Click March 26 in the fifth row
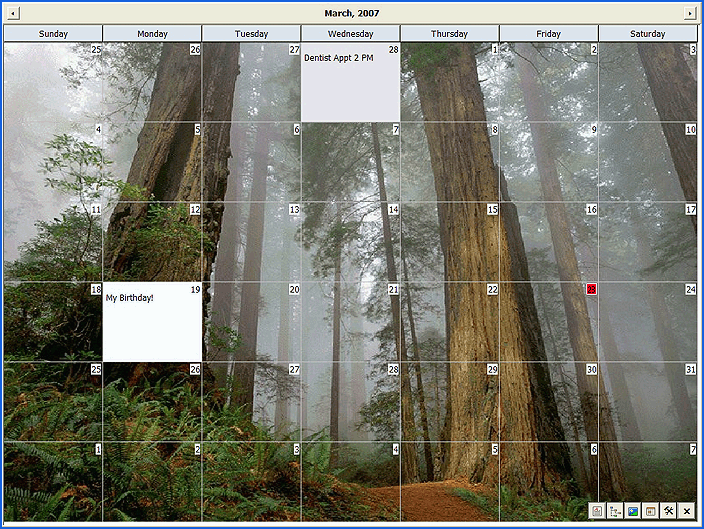Screen dimensions: 704x529 (195, 370)
